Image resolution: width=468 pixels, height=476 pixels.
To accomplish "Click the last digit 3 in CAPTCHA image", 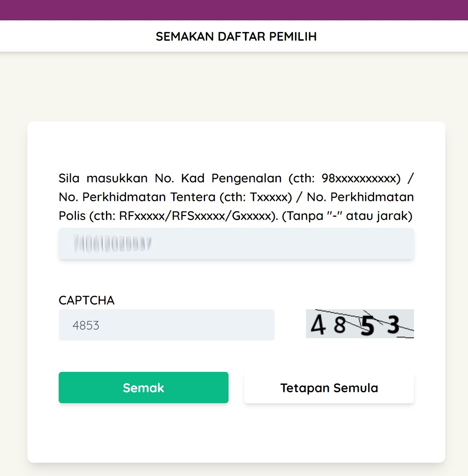I will click(393, 324).
